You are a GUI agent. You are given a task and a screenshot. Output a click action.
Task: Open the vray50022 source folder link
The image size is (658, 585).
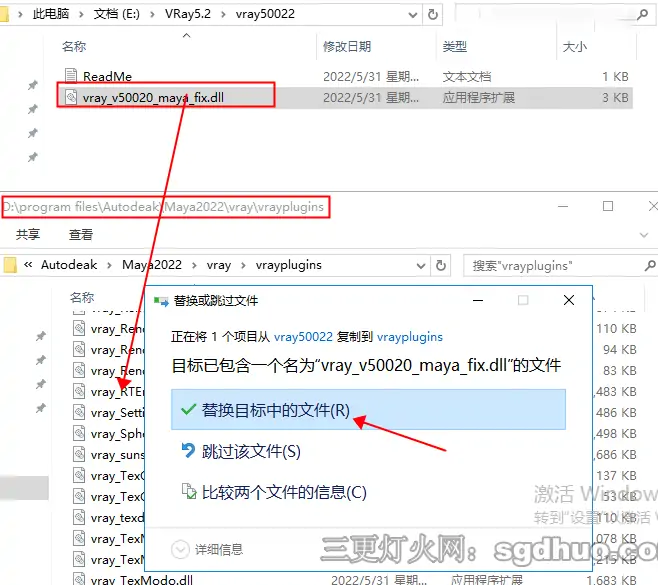pyautogui.click(x=303, y=337)
